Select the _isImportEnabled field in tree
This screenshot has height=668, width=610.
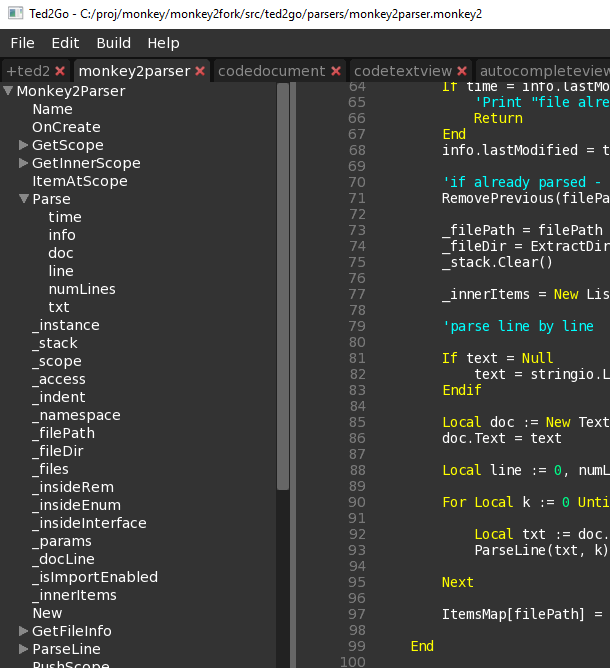pos(95,577)
